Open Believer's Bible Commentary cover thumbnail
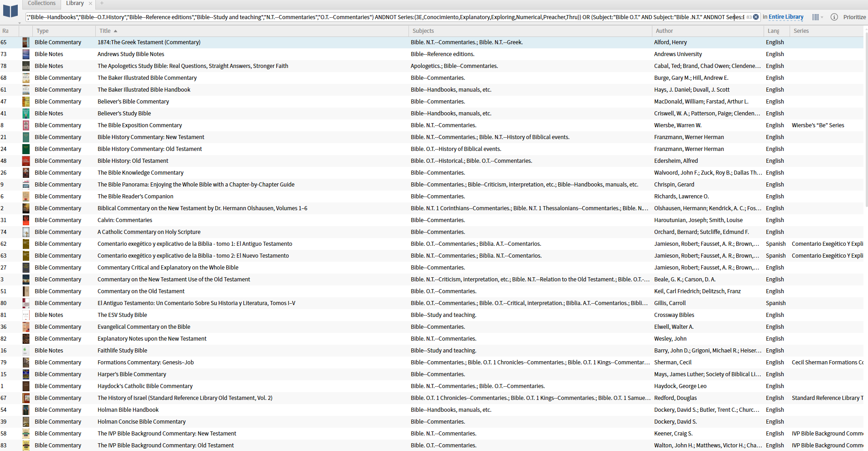868x451 pixels. click(x=26, y=102)
